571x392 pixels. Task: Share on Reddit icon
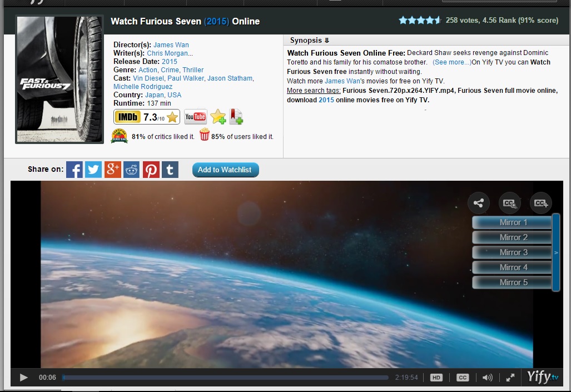tap(131, 170)
